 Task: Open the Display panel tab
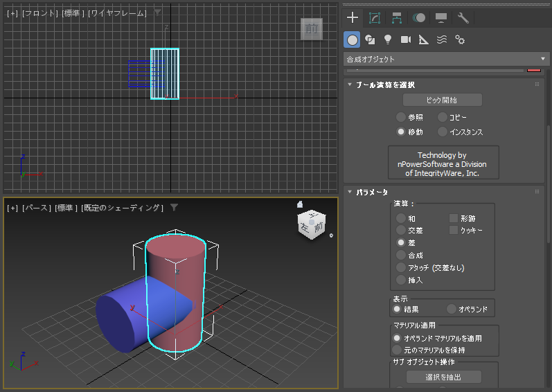coord(440,17)
